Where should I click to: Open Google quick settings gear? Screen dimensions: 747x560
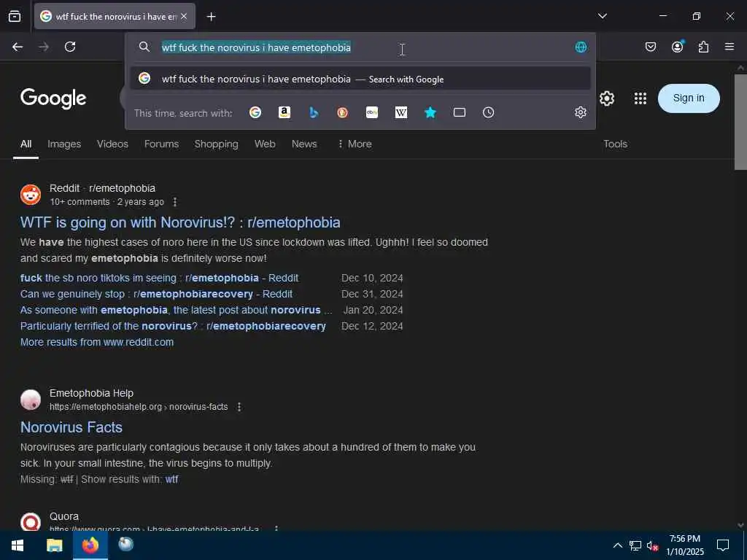tap(606, 98)
